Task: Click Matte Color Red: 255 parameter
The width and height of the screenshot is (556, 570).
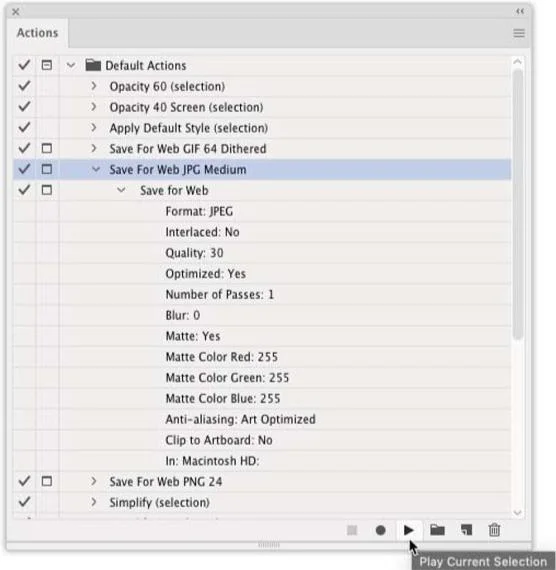Action: point(221,357)
